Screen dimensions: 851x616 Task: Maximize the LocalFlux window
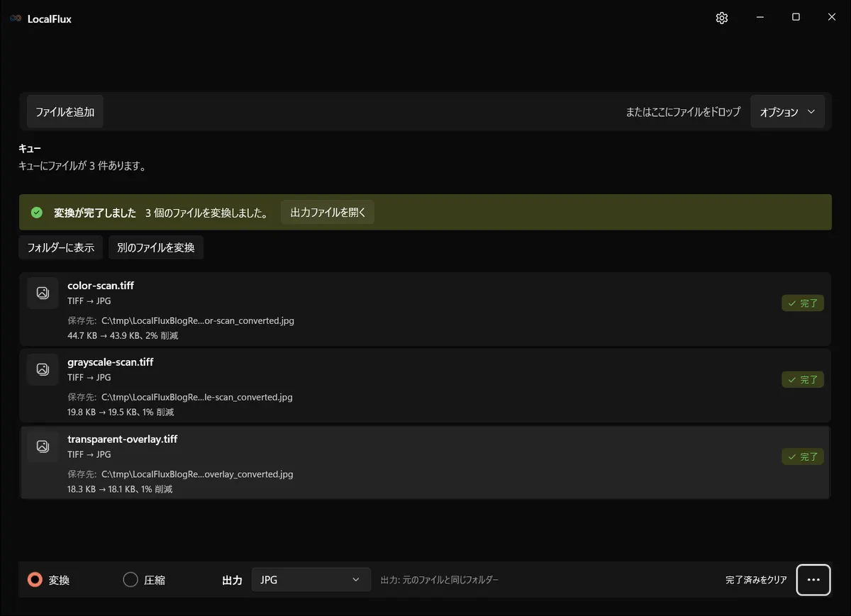click(796, 18)
